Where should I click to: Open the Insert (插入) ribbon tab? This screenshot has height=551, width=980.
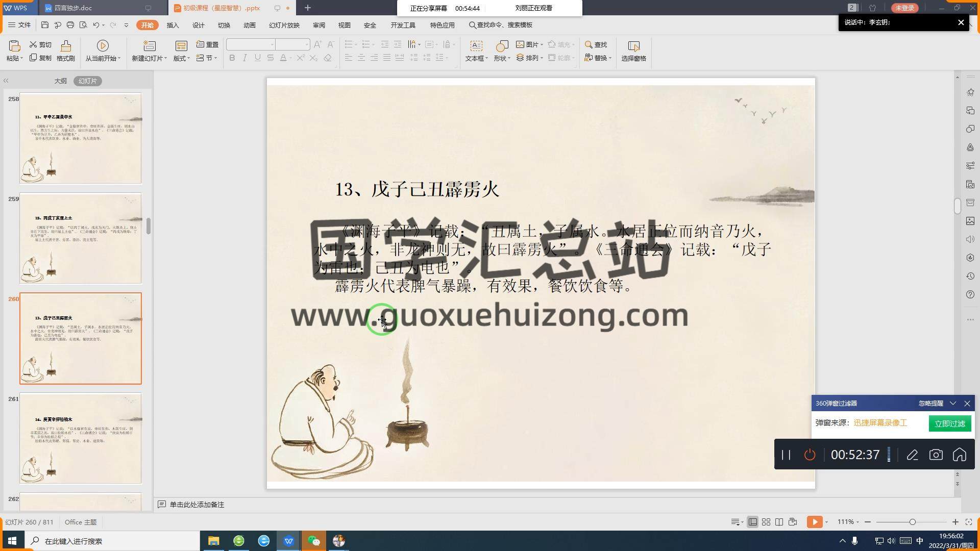pyautogui.click(x=173, y=25)
